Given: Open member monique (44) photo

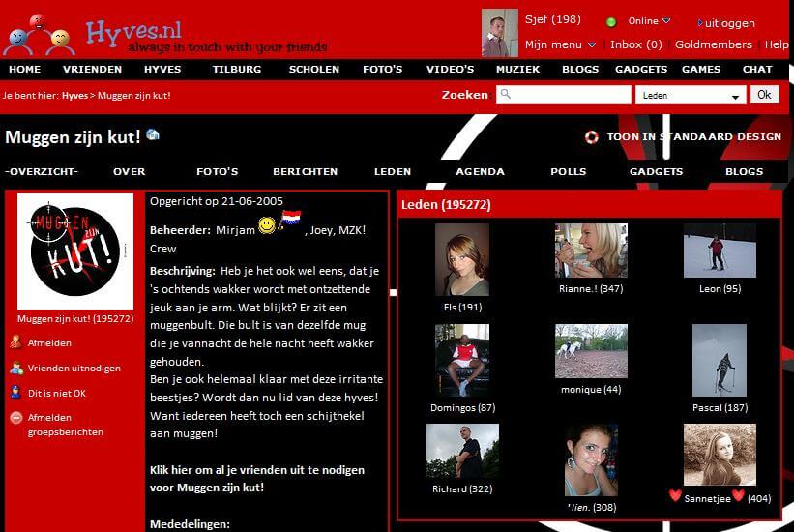Looking at the screenshot, I should tap(591, 350).
